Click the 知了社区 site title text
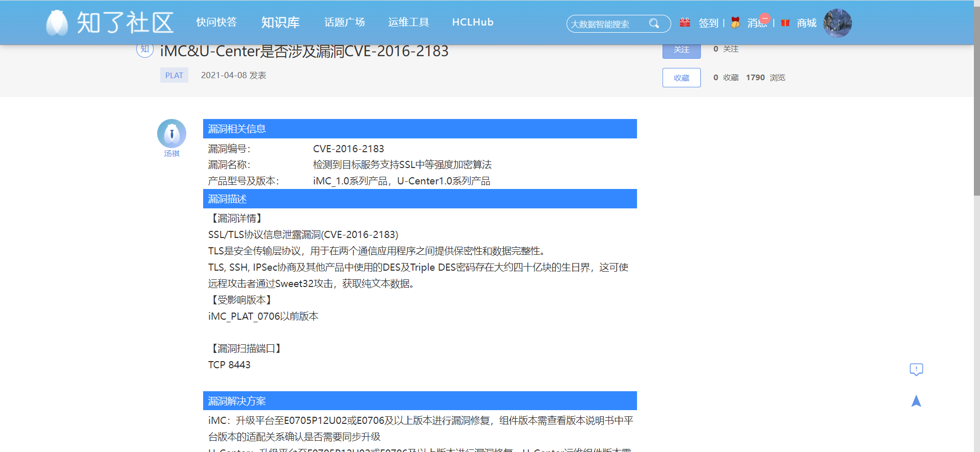980x452 pixels. click(x=126, y=23)
